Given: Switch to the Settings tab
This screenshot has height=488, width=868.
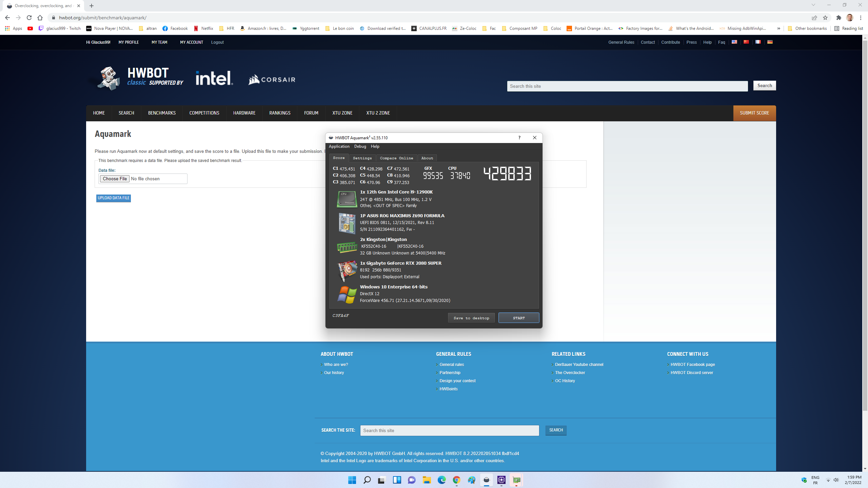Looking at the screenshot, I should (362, 158).
